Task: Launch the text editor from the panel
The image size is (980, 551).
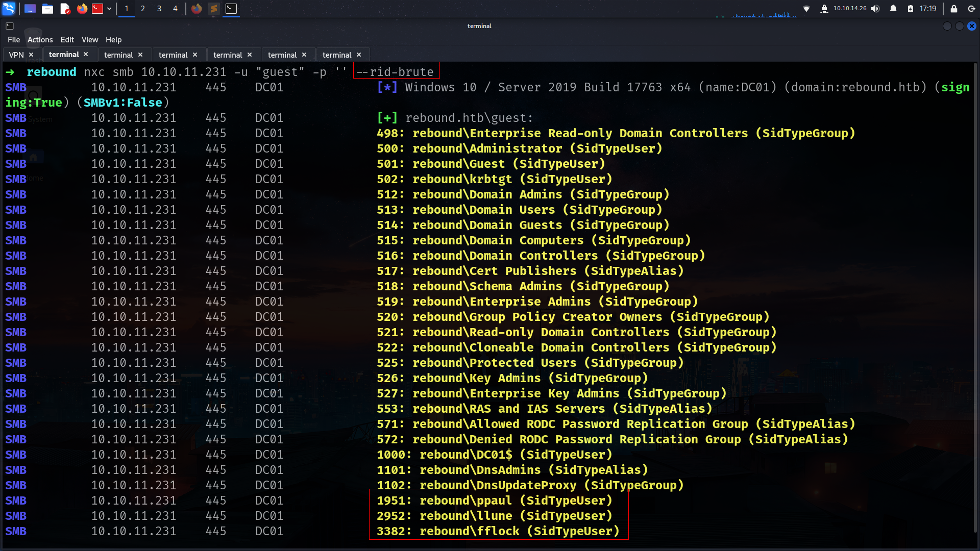Action: click(x=65, y=9)
